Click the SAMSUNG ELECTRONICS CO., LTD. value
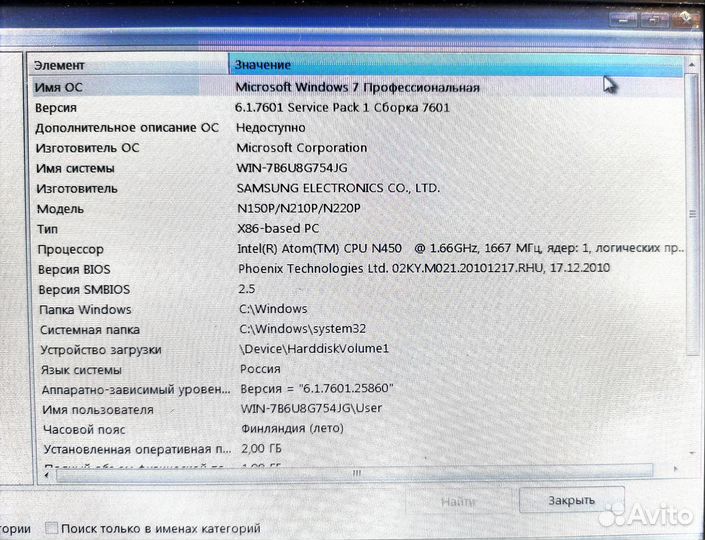Viewport: 705px width, 540px height. (x=338, y=188)
